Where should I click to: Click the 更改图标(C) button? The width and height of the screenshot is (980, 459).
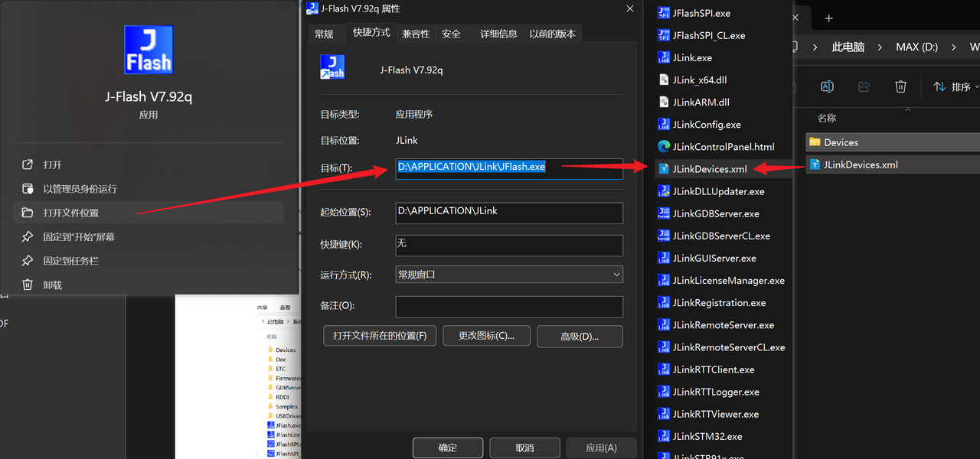tap(486, 336)
